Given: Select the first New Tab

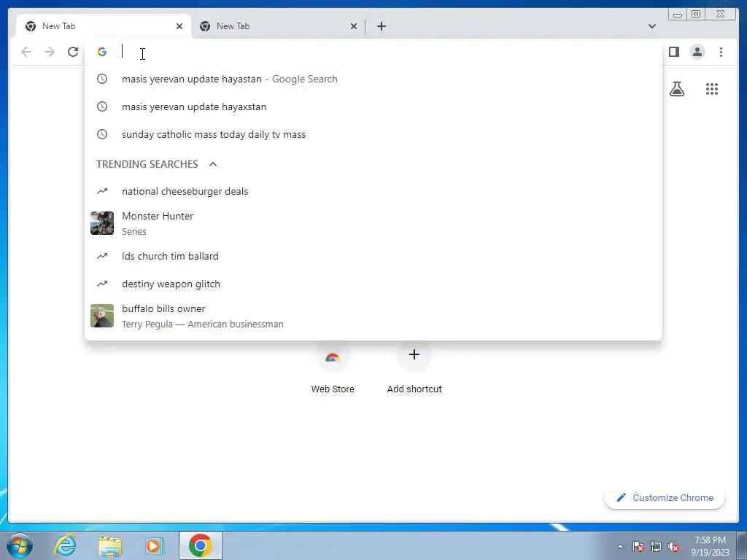Looking at the screenshot, I should (104, 26).
